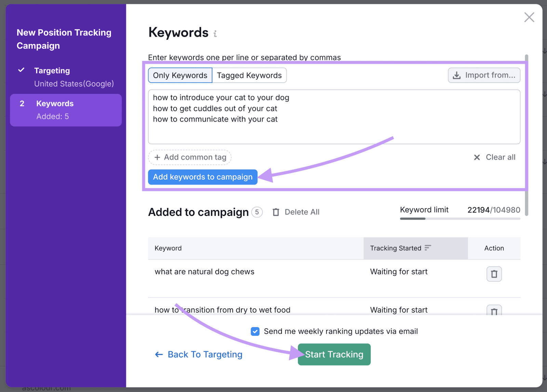Click the Keywords info icon
The image size is (547, 392).
tap(215, 34)
